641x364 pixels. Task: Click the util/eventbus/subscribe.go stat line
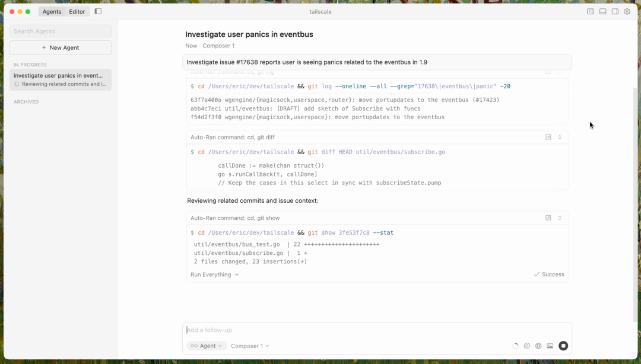(x=250, y=253)
